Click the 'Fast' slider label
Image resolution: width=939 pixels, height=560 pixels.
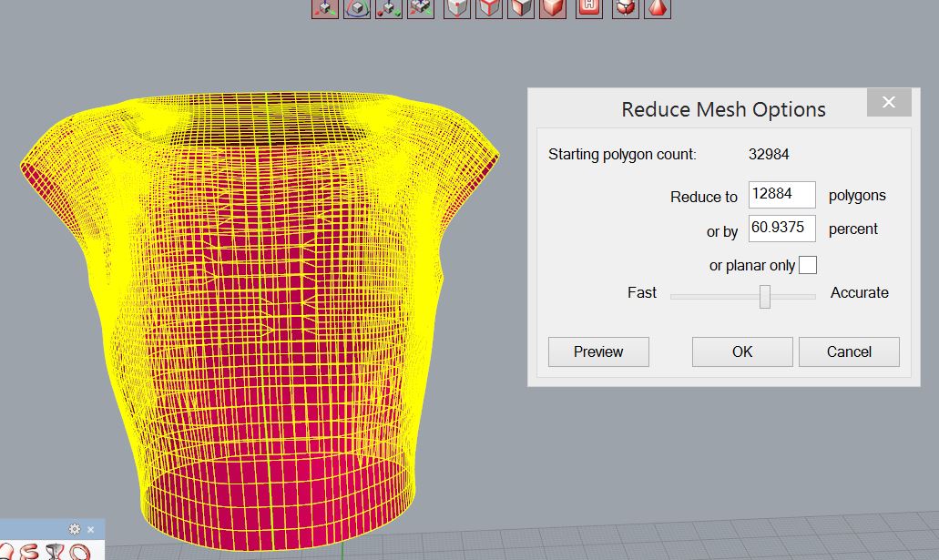click(x=641, y=293)
